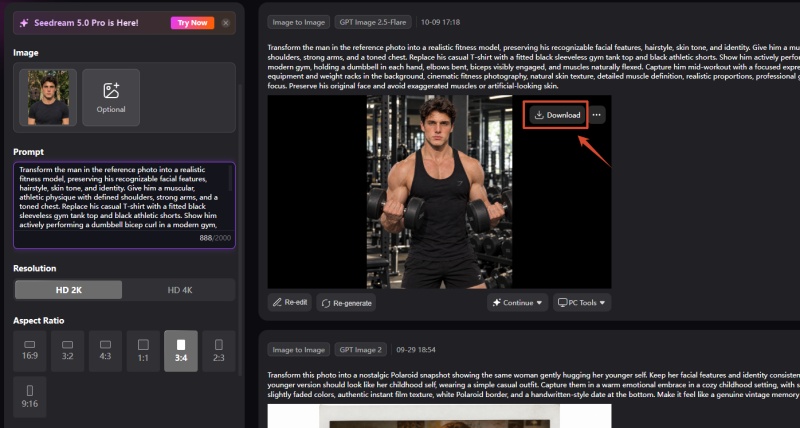Dismiss the Seedream 5.0 Pro banner
The width and height of the screenshot is (800, 428).
(x=226, y=23)
